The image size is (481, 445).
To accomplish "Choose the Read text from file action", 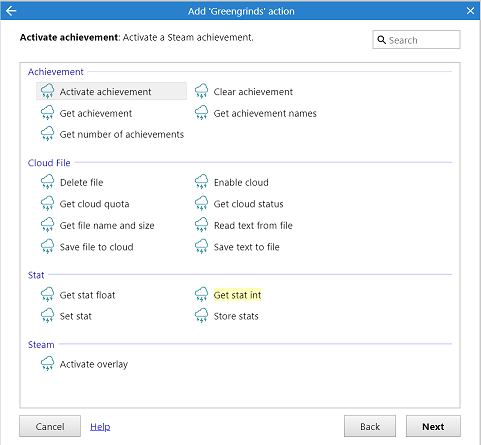I will 253,225.
